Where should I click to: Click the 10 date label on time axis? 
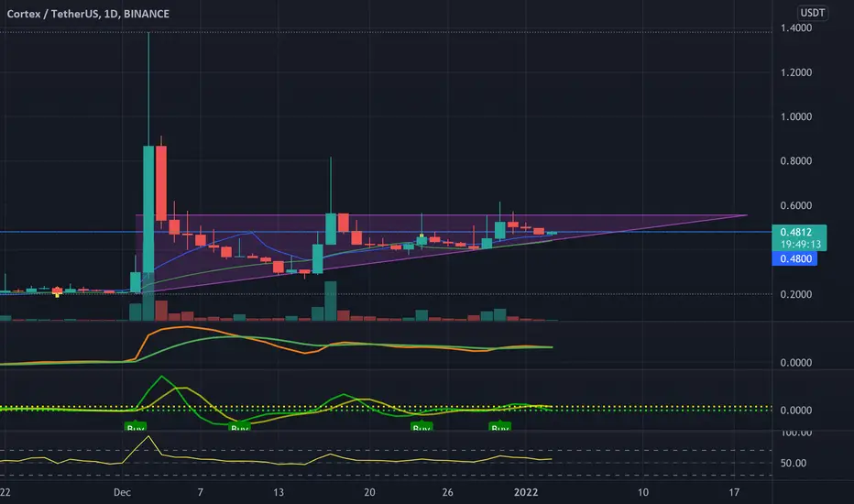[x=642, y=493]
